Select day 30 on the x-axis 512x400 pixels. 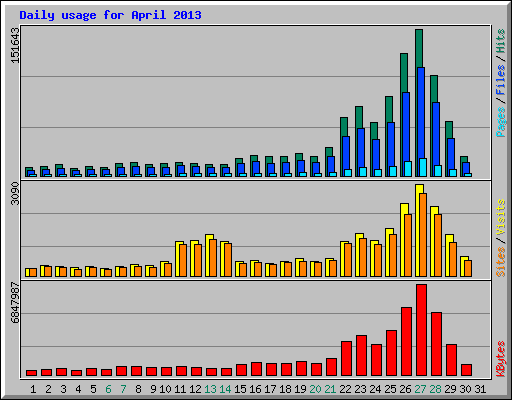(465, 389)
